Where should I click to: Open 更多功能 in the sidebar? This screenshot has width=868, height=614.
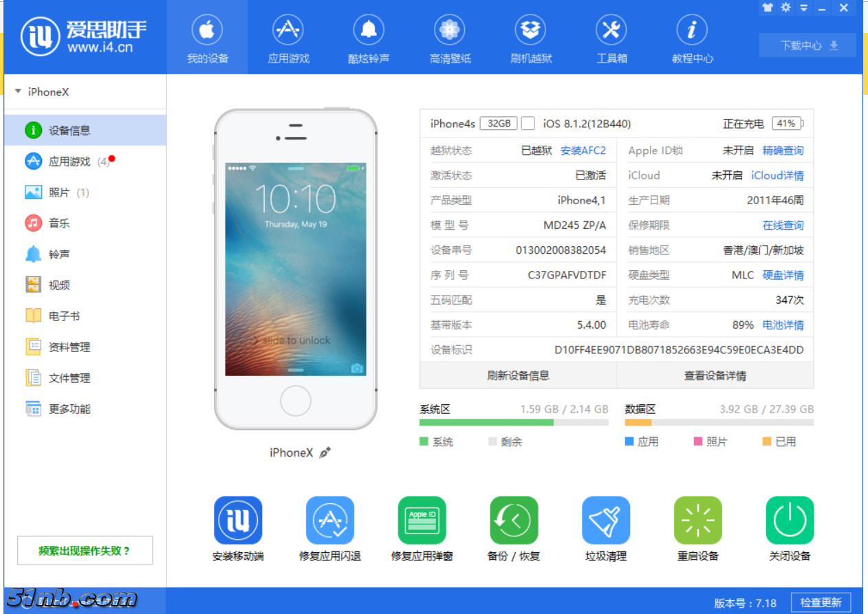pos(85,408)
